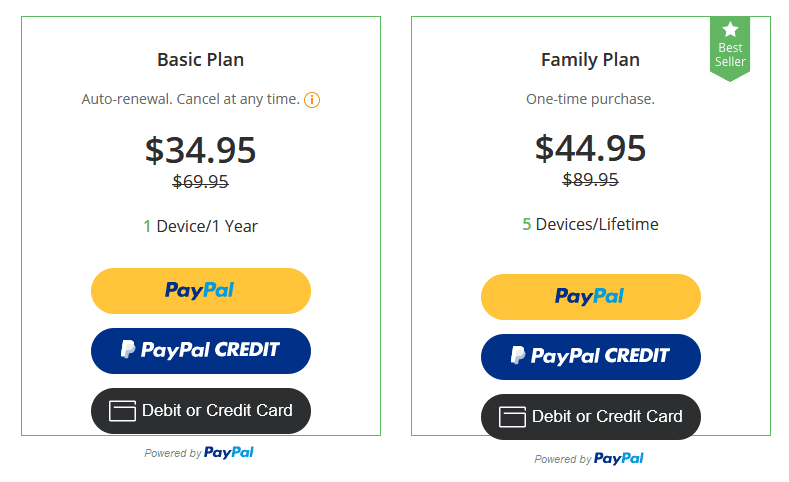Viewport: 789px width, 482px height.
Task: Select Debit or Credit Card for Basic Plan
Action: coord(201,411)
